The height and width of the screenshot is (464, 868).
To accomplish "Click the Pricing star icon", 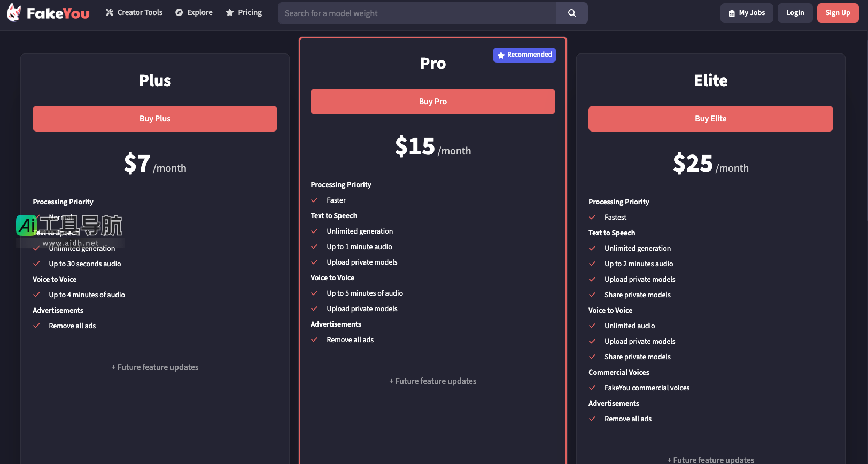I will coord(230,12).
